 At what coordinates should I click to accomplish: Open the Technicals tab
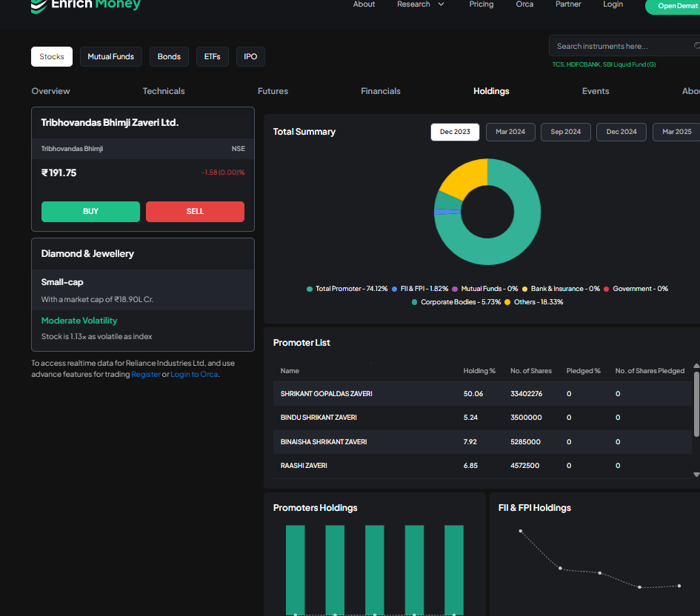pos(164,91)
